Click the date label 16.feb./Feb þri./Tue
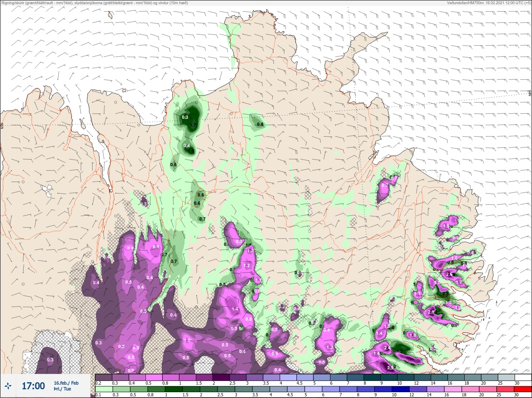 (x=66, y=386)
